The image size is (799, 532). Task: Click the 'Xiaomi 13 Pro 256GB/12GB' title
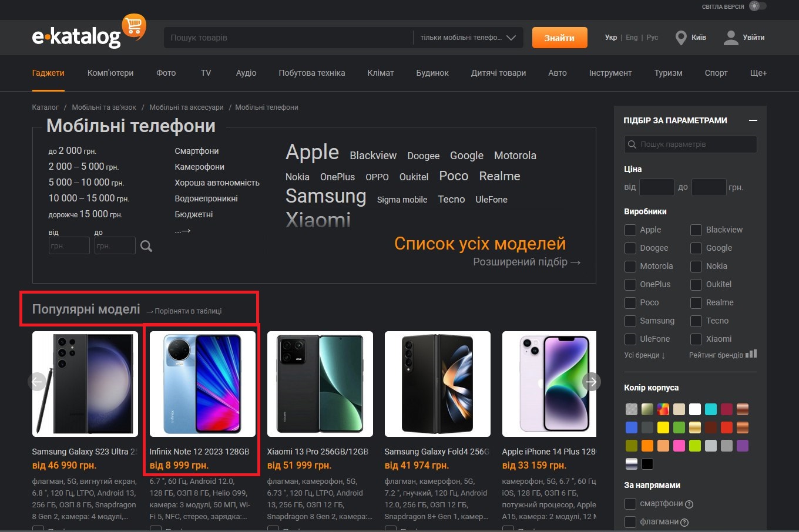(318, 452)
